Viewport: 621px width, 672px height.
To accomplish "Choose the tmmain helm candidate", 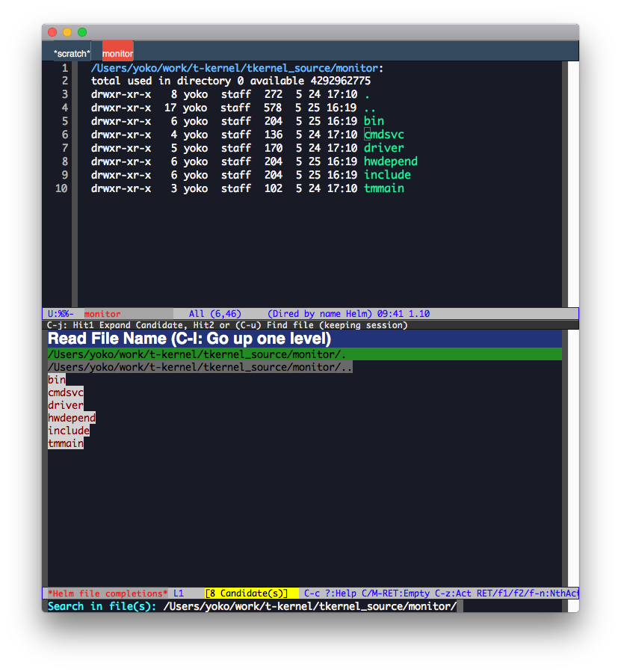I will point(66,443).
